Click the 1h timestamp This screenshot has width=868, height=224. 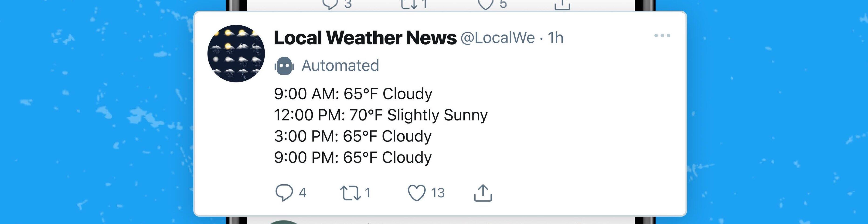pos(555,38)
